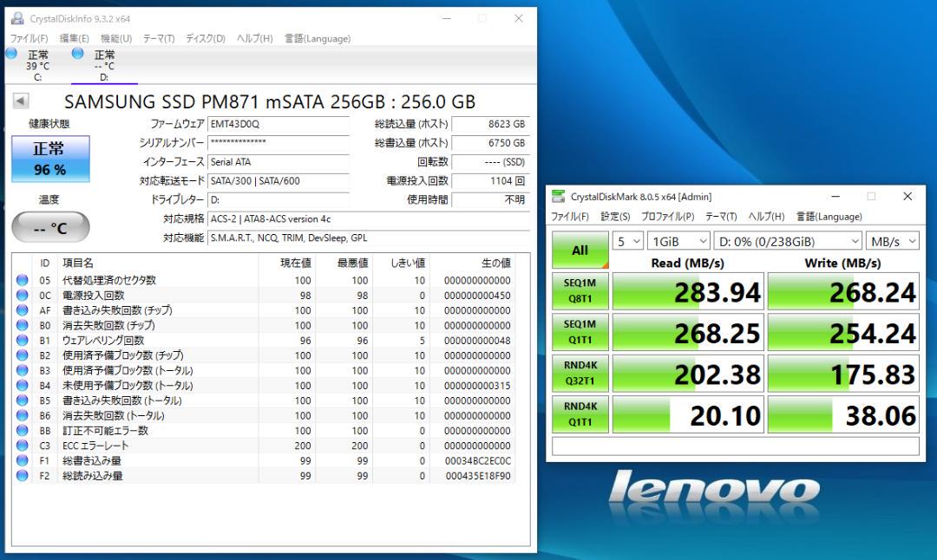Open 言語(Language) menu in CrystalDiskMark
This screenshot has height=560, width=937.
[829, 217]
